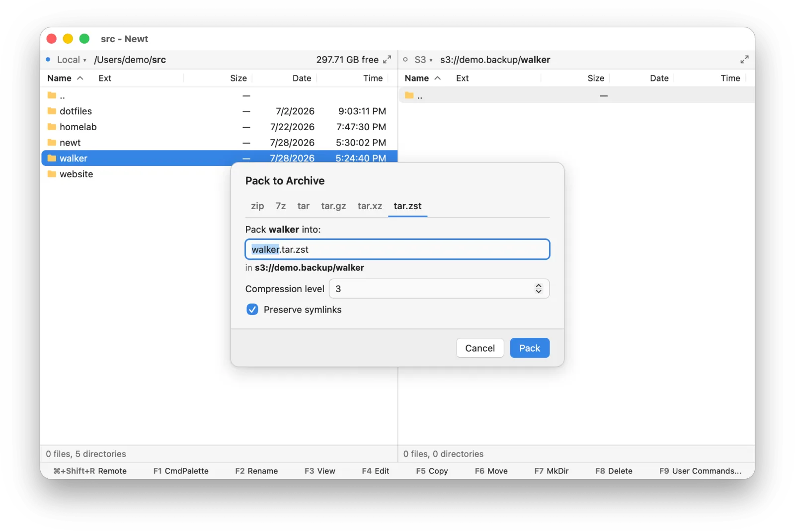Click the homelab folder icon
This screenshot has width=795, height=532.
tap(52, 127)
